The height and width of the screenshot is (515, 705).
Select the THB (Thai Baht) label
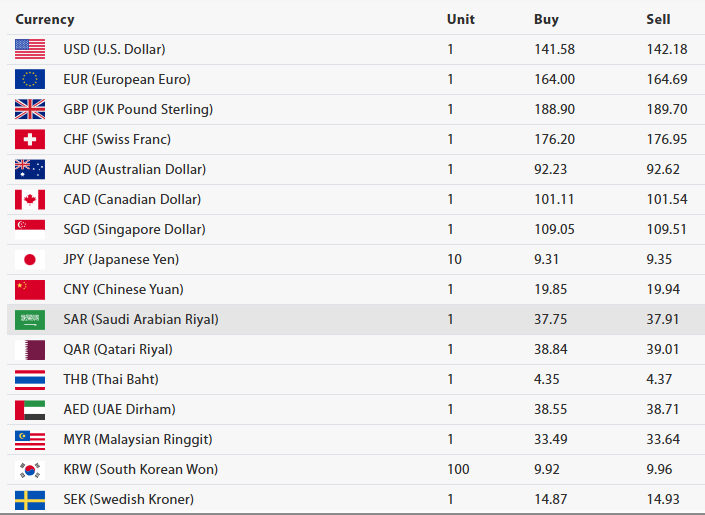click(x=111, y=379)
